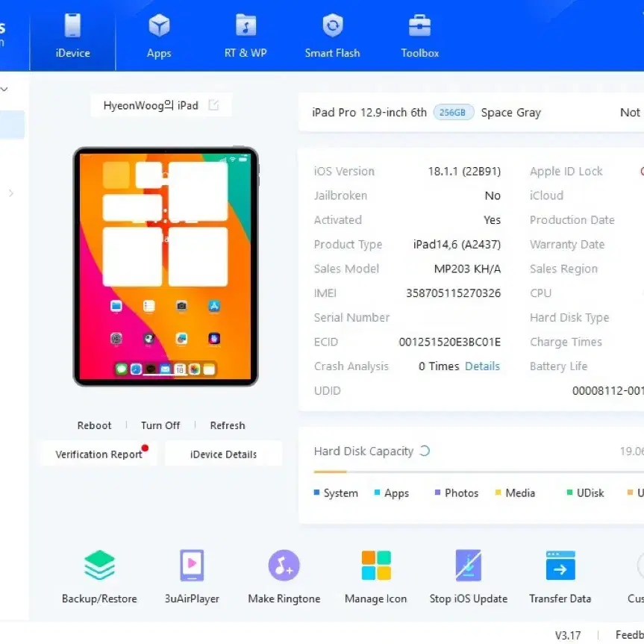Open Backup/Restore tool
Viewport: 644px width, 644px height.
tap(99, 577)
